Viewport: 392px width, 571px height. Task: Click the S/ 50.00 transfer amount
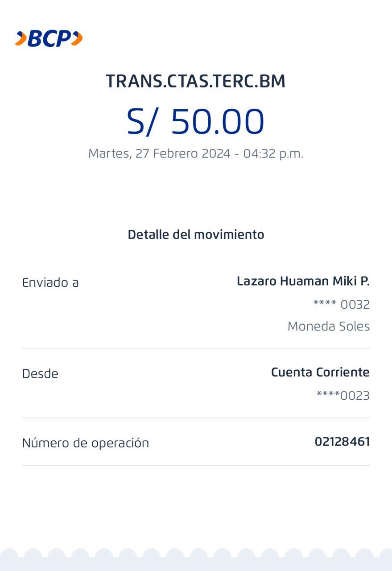point(196,121)
